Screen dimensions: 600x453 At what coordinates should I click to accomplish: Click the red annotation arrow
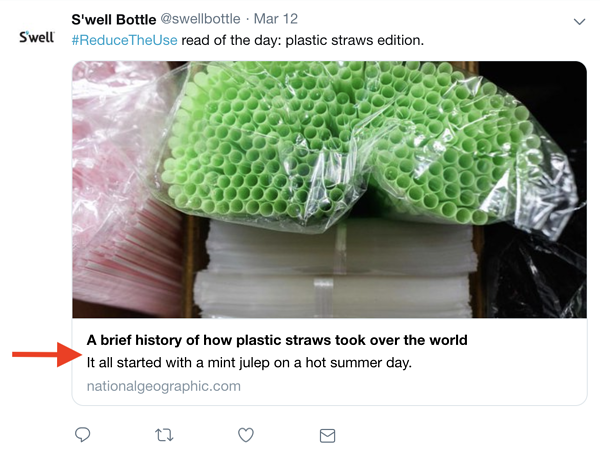pyautogui.click(x=47, y=354)
